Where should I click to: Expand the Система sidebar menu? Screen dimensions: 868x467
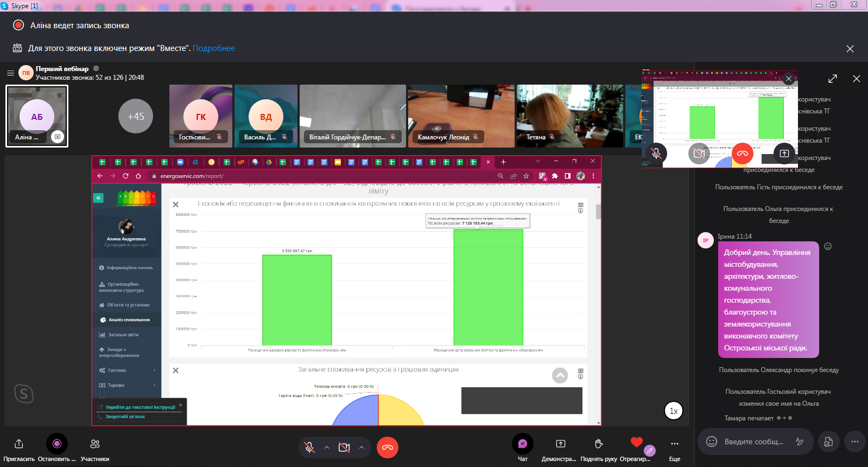[x=127, y=370]
